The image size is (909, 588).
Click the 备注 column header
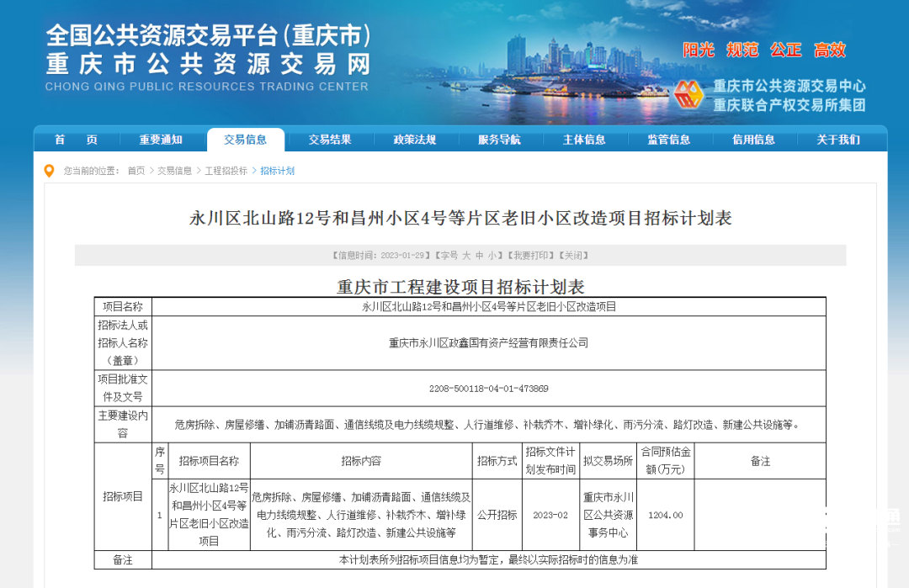click(760, 461)
